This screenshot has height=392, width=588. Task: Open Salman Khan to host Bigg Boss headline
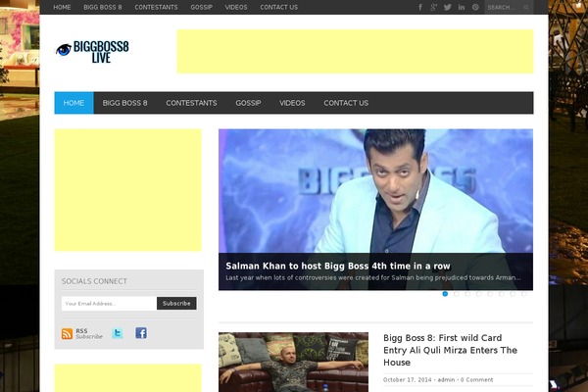338,266
